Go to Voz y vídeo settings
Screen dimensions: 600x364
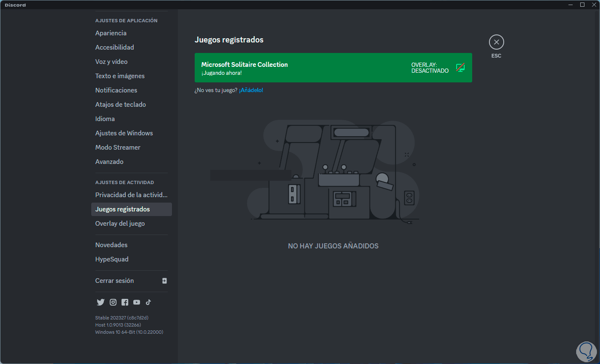[131, 62]
